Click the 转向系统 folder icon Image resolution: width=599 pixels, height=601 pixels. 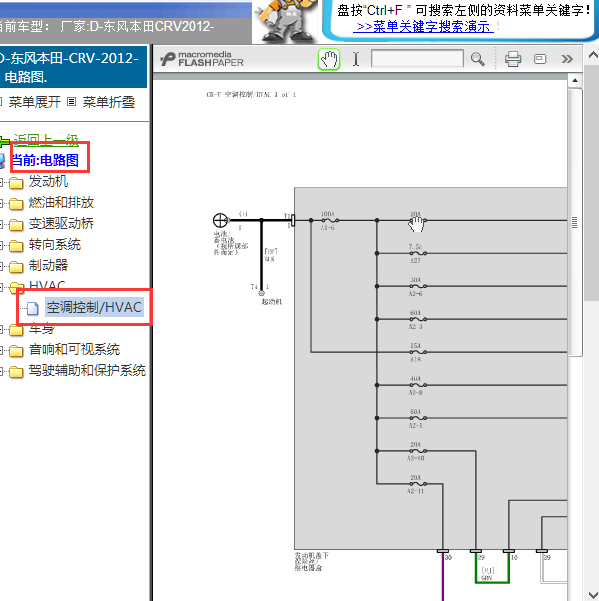click(x=16, y=246)
